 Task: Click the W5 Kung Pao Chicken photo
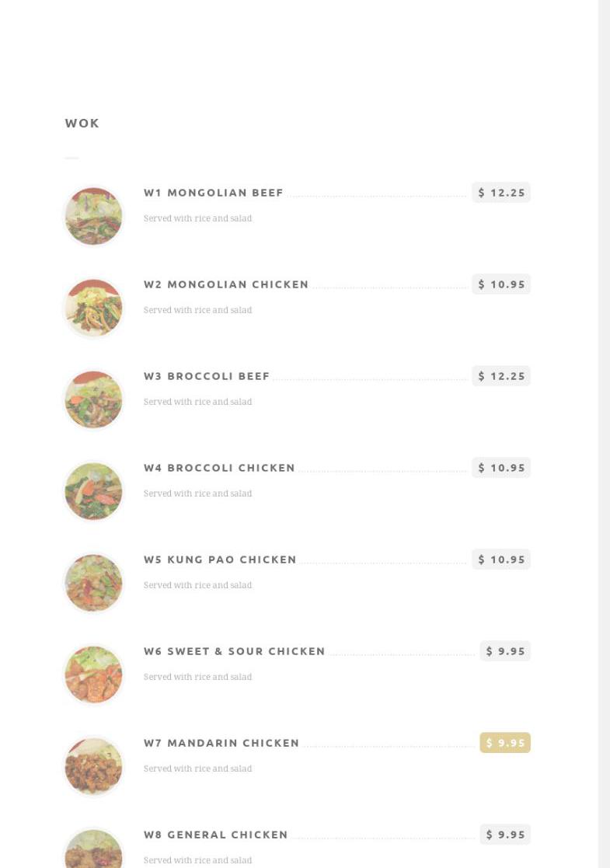coord(93,583)
